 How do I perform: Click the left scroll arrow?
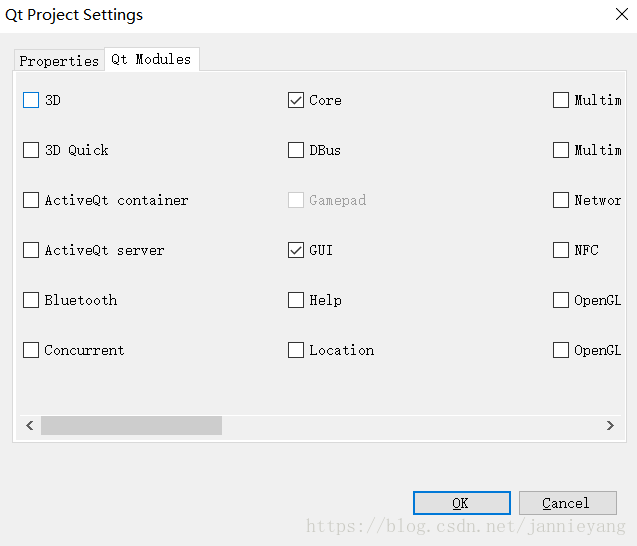pyautogui.click(x=30, y=425)
